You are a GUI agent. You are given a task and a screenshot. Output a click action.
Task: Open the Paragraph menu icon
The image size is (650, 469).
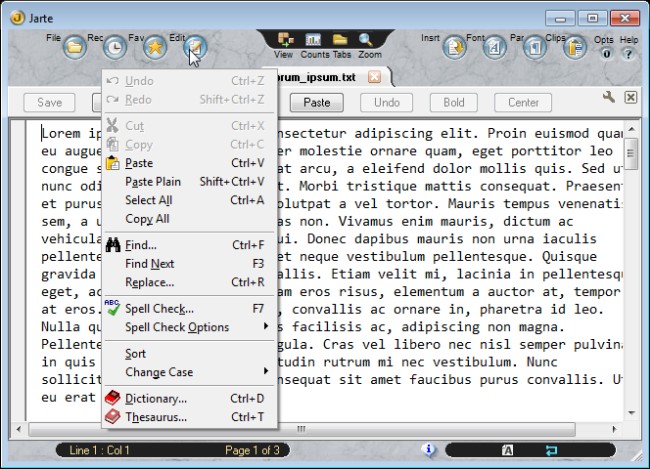point(535,47)
